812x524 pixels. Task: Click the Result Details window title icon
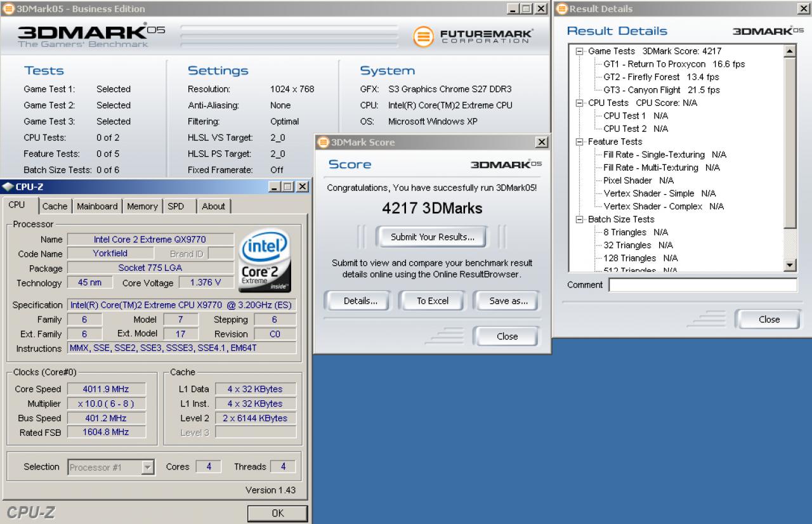coord(561,9)
